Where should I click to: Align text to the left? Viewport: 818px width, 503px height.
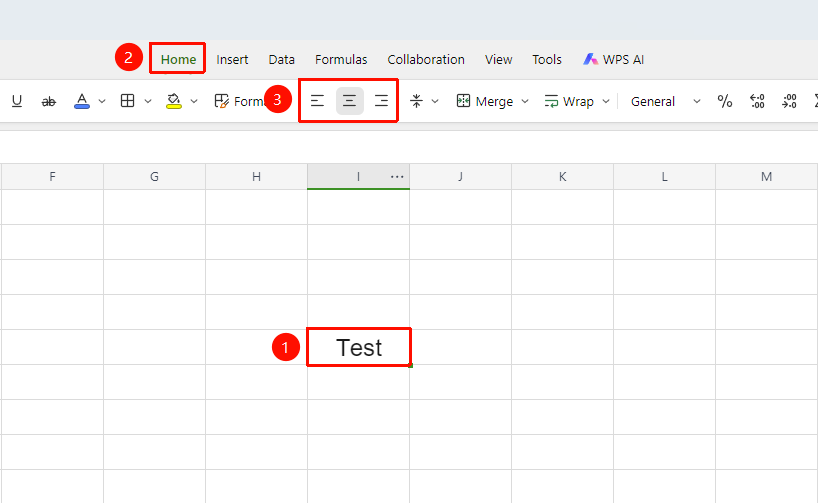pyautogui.click(x=317, y=101)
